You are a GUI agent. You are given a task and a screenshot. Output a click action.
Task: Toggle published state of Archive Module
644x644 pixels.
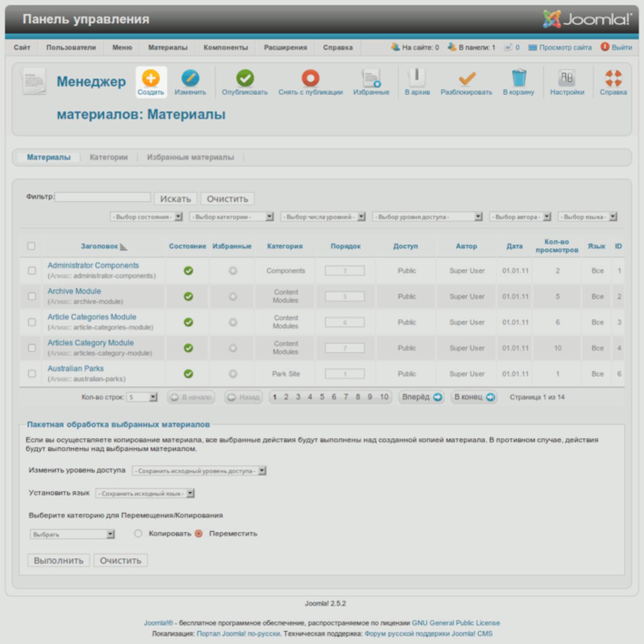(188, 297)
